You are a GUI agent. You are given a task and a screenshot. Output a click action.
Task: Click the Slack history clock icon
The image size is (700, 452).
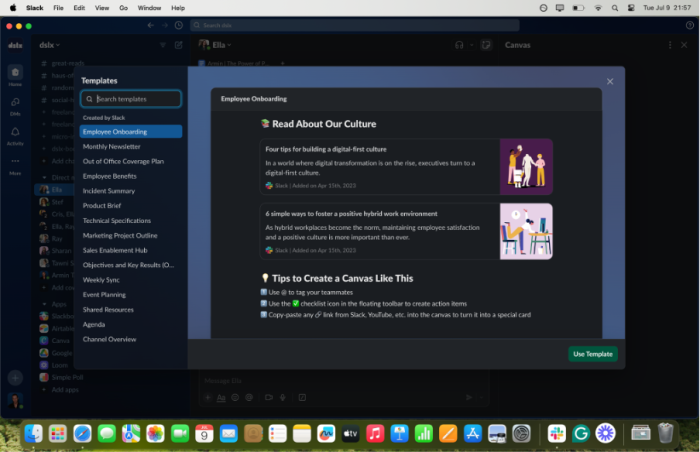179,25
